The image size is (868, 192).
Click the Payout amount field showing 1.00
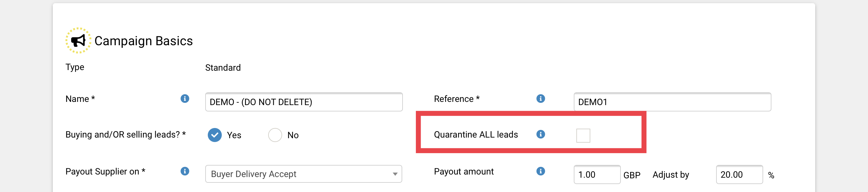(597, 174)
